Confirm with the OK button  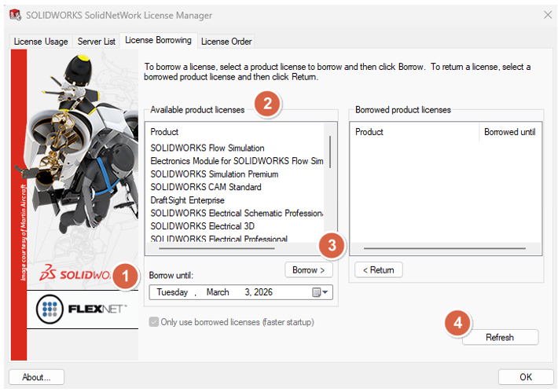click(526, 377)
